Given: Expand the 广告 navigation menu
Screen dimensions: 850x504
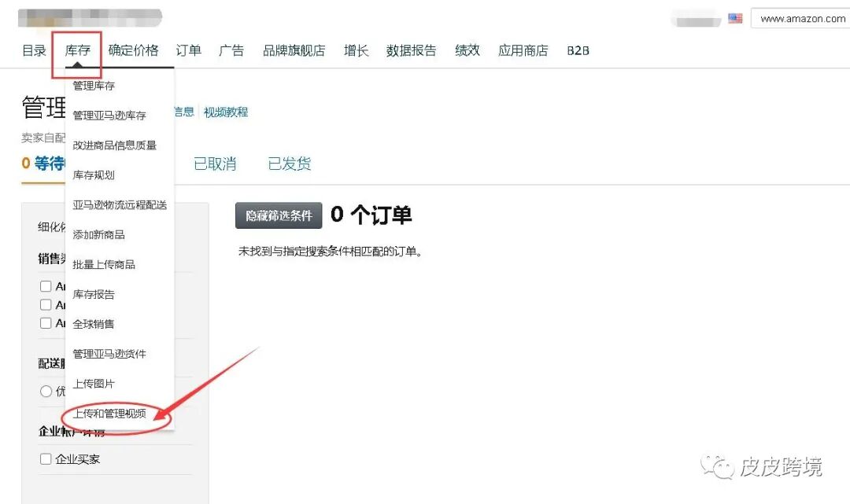Looking at the screenshot, I should point(231,50).
